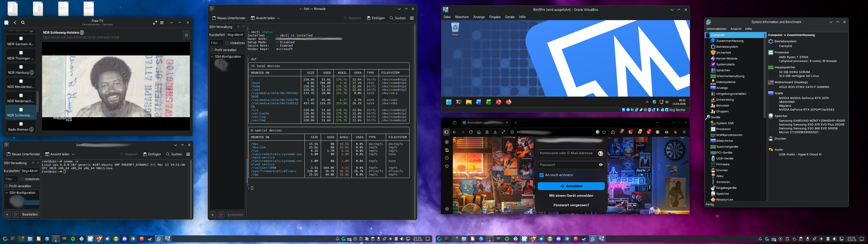This screenshot has height=244, width=868.
Task: Click Einfügen in fish Konsole toolbar
Action: coord(376,18)
